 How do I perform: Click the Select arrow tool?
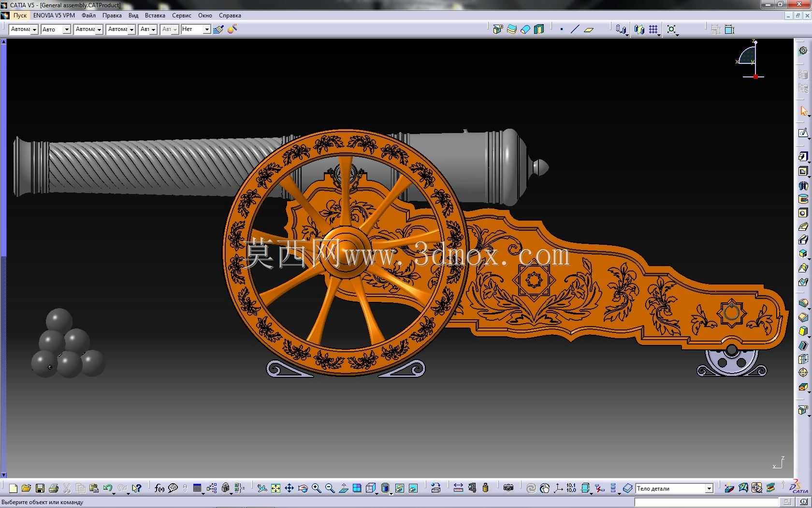click(x=803, y=111)
